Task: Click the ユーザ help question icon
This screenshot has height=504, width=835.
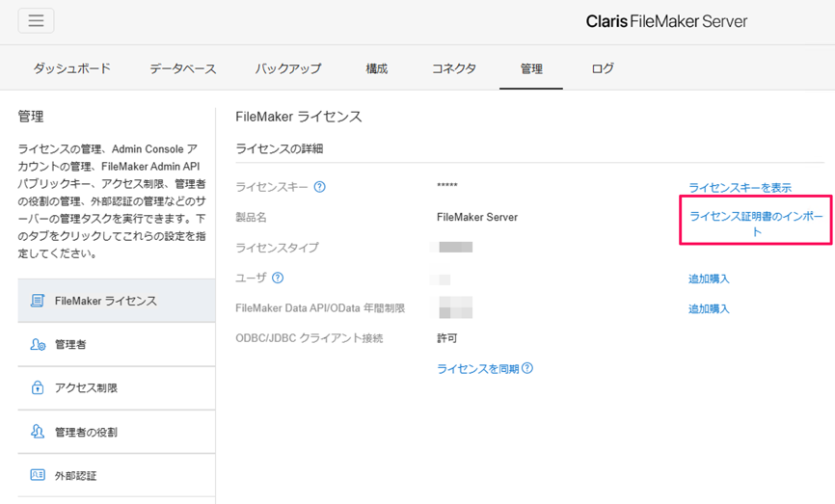Action: 278,278
